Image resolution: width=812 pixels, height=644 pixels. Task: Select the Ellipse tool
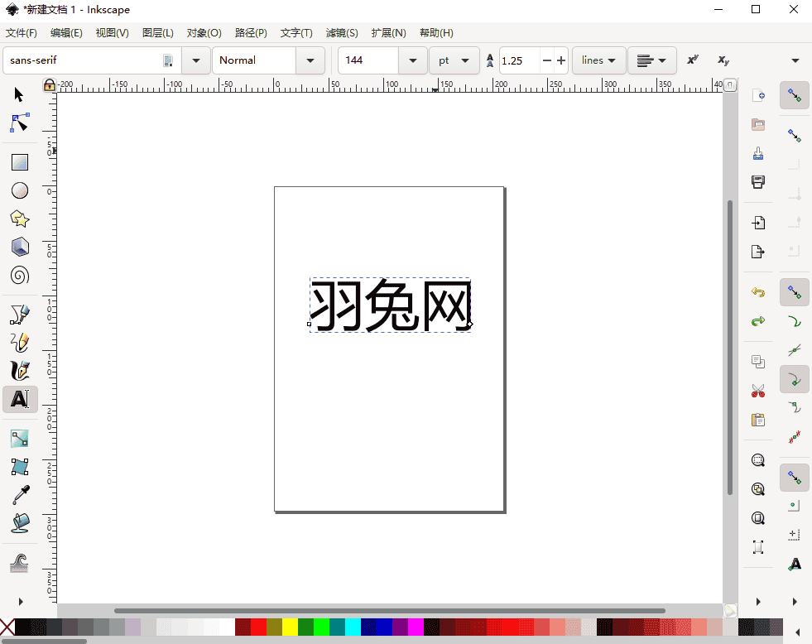(x=20, y=190)
